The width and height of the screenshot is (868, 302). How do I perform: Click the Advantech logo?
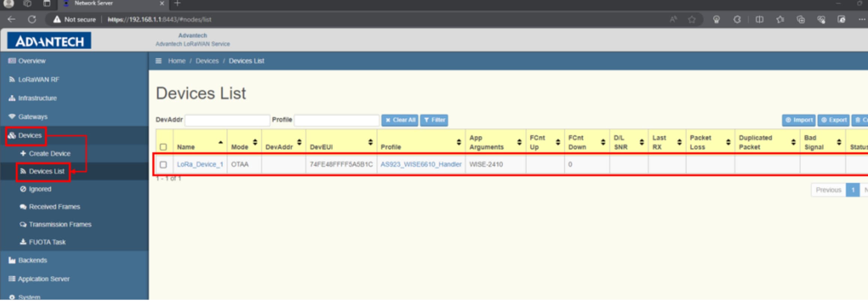[x=49, y=40]
